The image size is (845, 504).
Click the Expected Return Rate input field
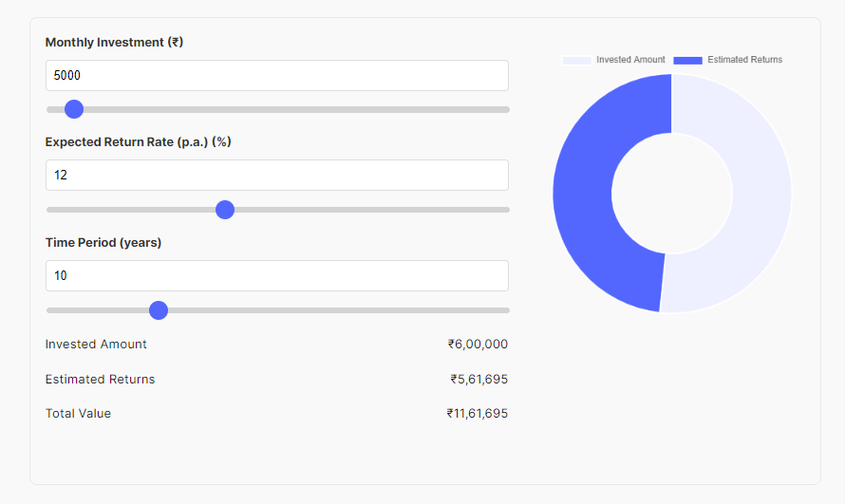click(277, 175)
